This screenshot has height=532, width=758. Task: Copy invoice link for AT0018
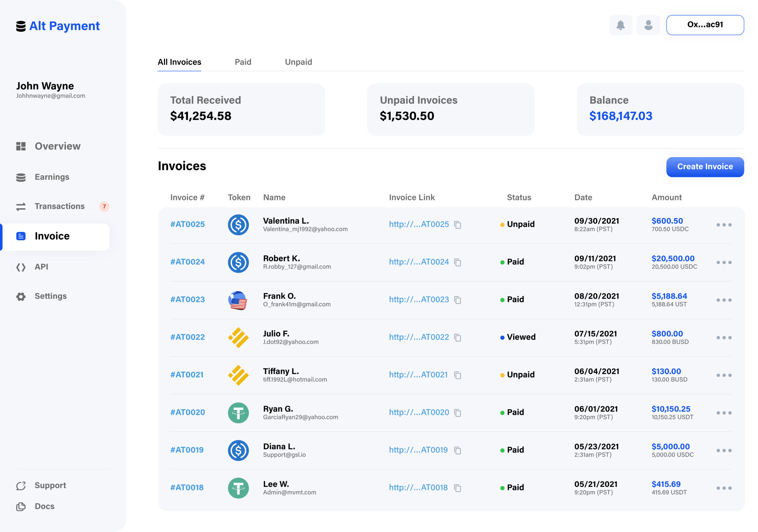tap(458, 488)
